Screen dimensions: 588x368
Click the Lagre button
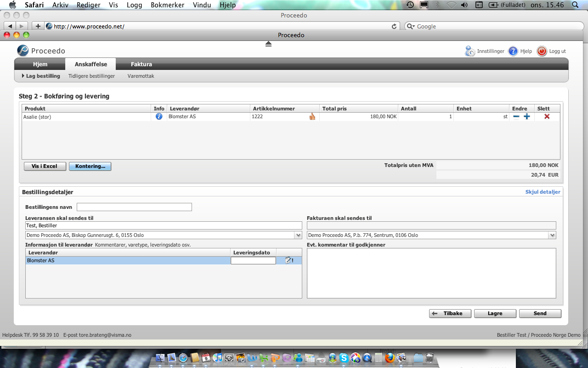495,313
